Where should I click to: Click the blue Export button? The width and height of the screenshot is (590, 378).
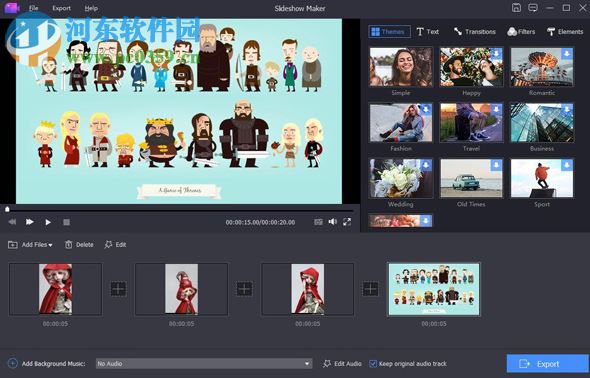pyautogui.click(x=547, y=364)
